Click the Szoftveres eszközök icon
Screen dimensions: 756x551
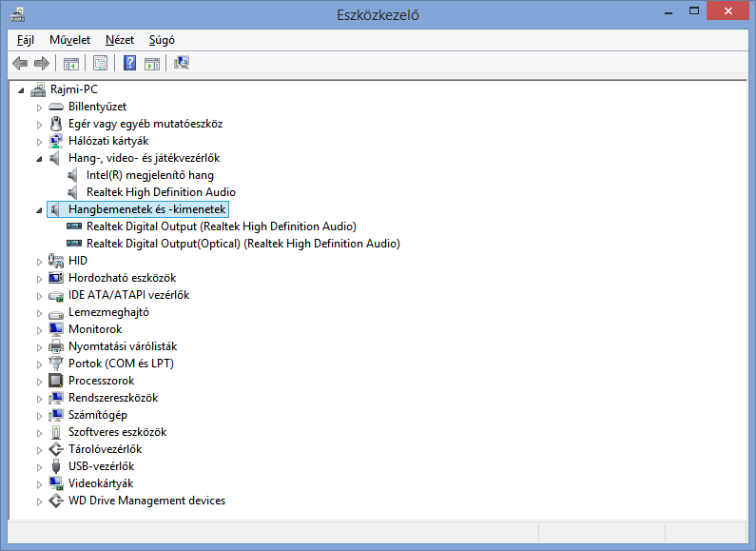(56, 432)
